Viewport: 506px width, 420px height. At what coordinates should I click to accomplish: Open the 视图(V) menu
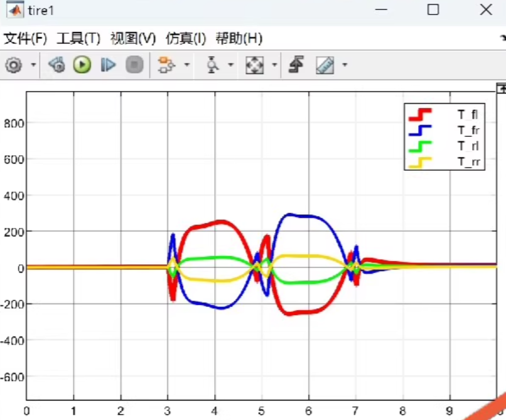(x=133, y=39)
